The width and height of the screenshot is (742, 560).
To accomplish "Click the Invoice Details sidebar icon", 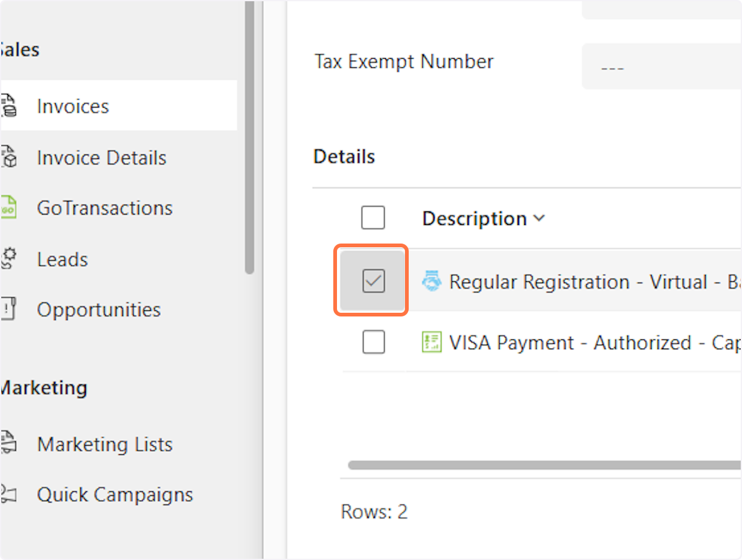I will click(8, 157).
